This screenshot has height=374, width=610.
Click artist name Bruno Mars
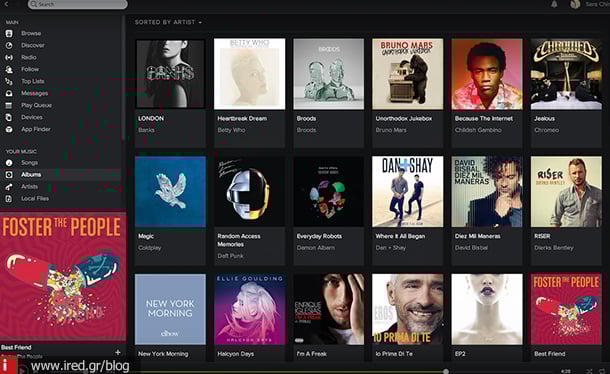391,130
